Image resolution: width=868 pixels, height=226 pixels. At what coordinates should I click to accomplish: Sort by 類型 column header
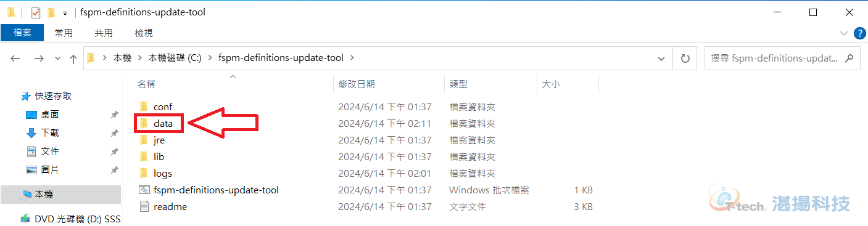point(459,84)
